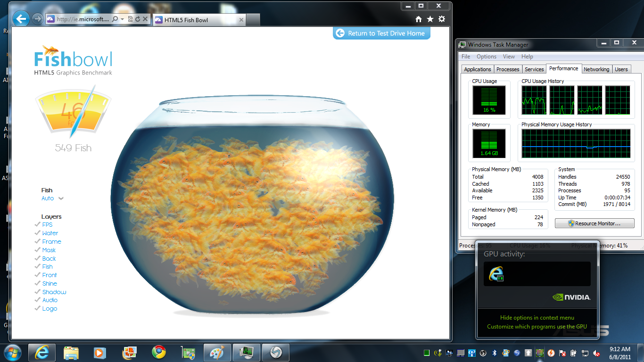644x362 pixels.
Task: Refresh the Fish Bowl page
Action: [x=138, y=19]
